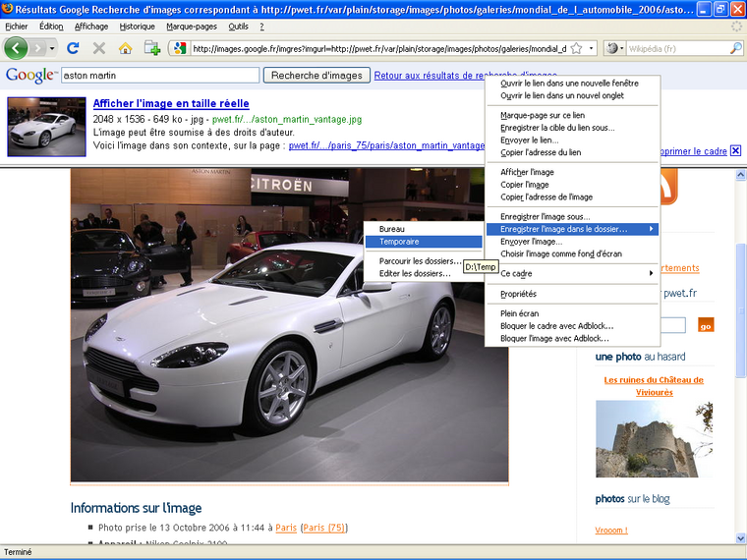Viewport: 747px width, 560px height.
Task: Click the castle ruins photo thumbnail
Action: tap(654, 438)
